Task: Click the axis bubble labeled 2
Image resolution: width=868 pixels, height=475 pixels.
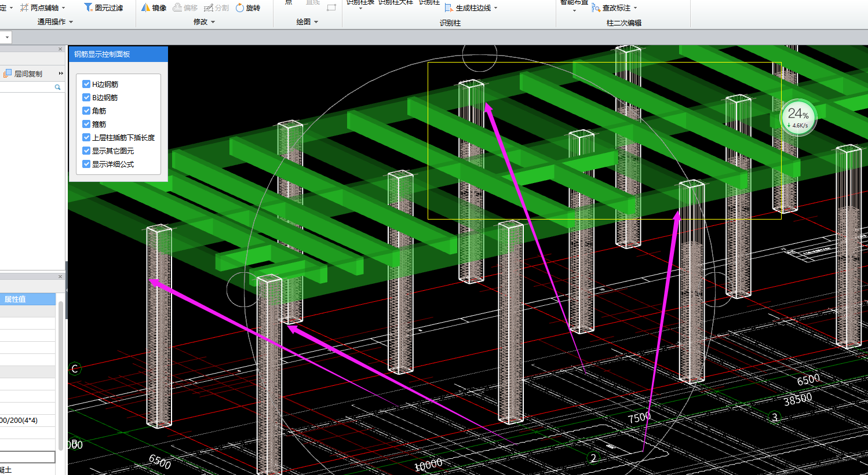Action: (593, 458)
